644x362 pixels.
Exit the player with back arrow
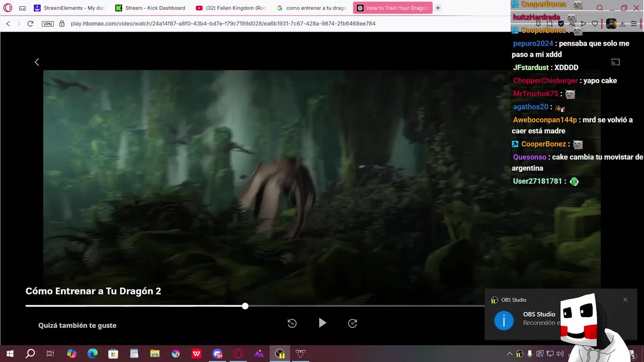[37, 62]
